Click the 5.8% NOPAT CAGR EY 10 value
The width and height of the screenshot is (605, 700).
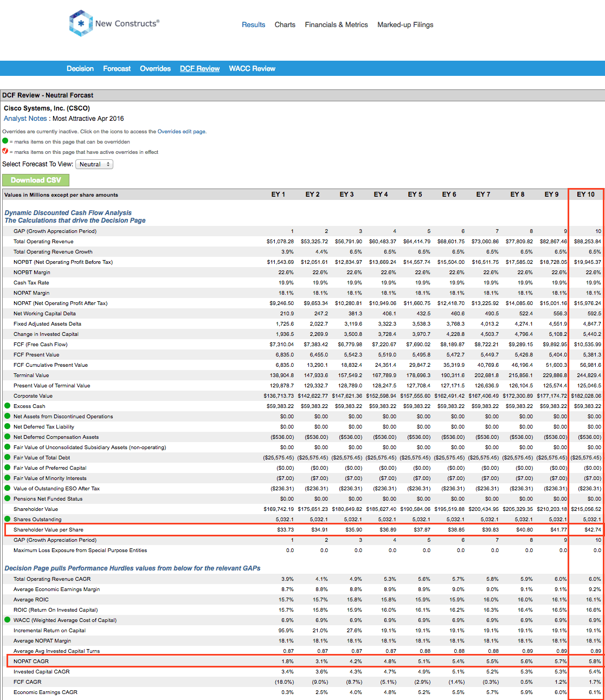[x=595, y=662]
